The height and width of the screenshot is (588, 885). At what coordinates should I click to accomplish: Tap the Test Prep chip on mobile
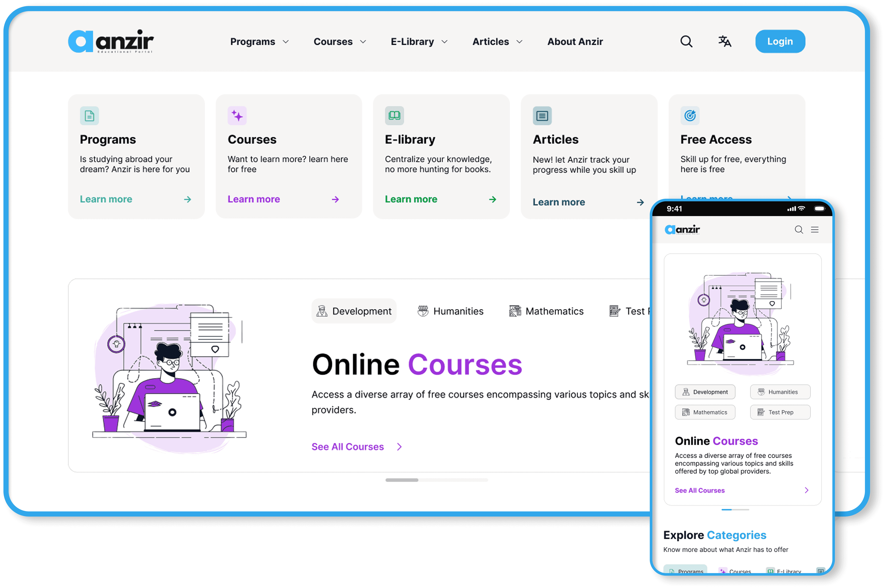pyautogui.click(x=780, y=412)
